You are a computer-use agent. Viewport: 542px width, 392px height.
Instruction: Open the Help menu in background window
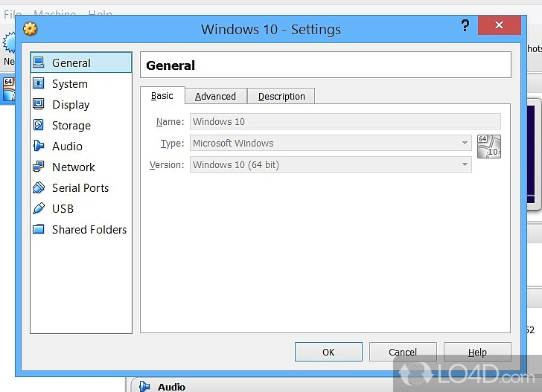100,14
